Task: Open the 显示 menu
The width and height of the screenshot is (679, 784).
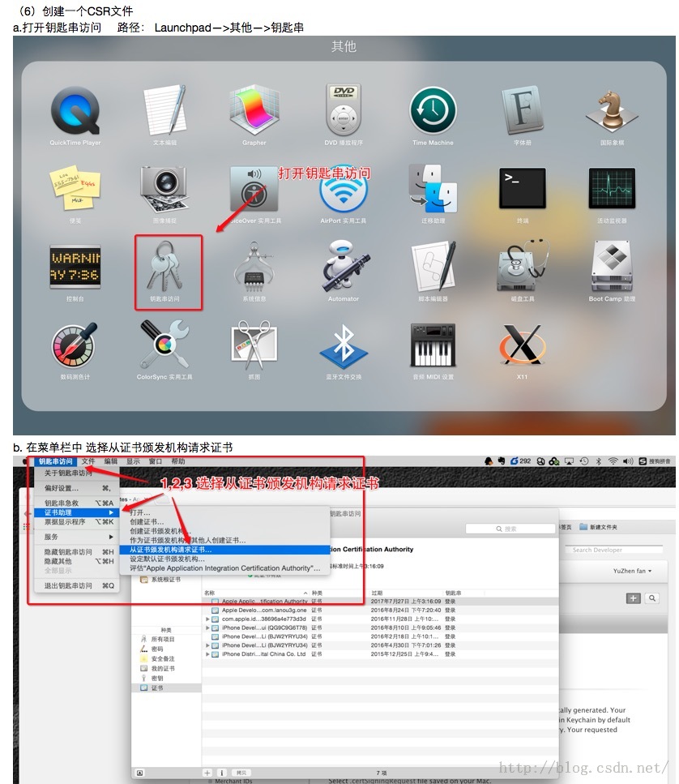Action: [133, 461]
